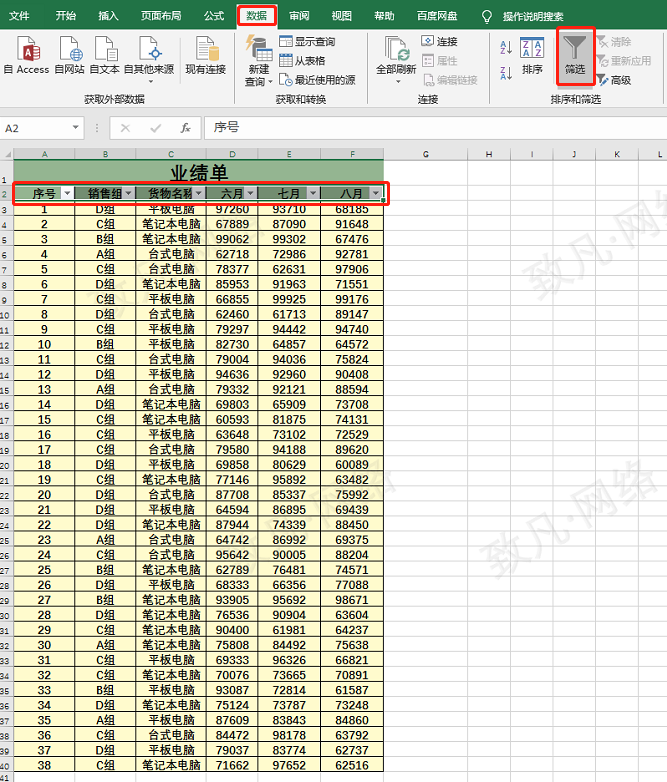Click the From Text (自文本) icon

(105, 55)
